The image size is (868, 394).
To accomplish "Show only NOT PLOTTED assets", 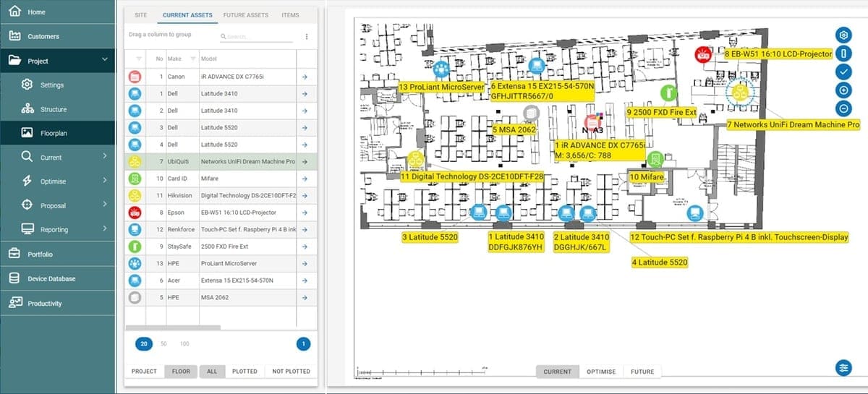I will coord(291,372).
